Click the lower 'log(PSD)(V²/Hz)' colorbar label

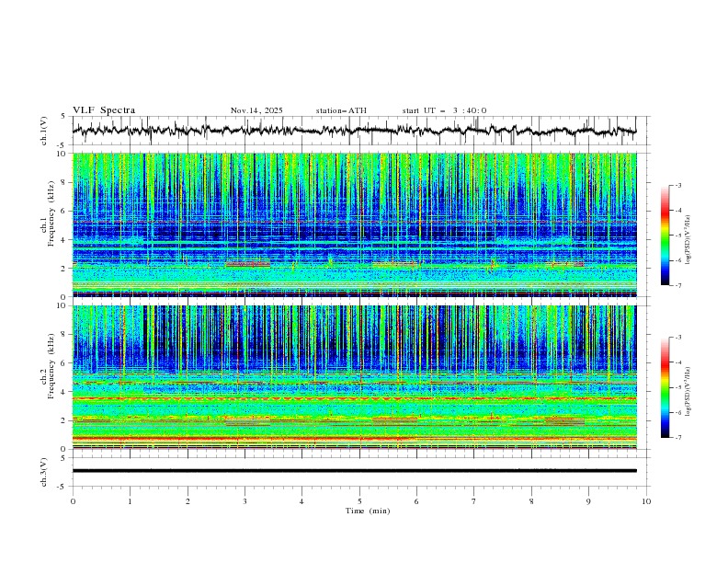688,391
